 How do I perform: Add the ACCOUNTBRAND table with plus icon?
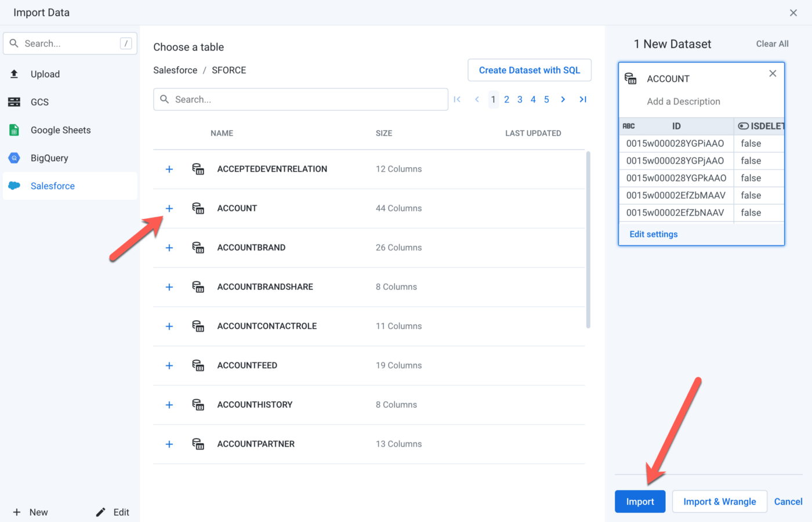tap(169, 248)
